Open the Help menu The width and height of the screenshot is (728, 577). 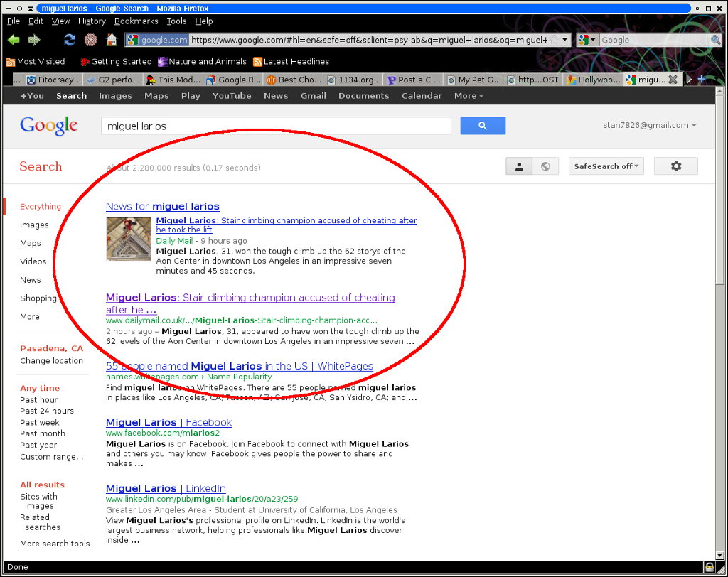click(204, 21)
